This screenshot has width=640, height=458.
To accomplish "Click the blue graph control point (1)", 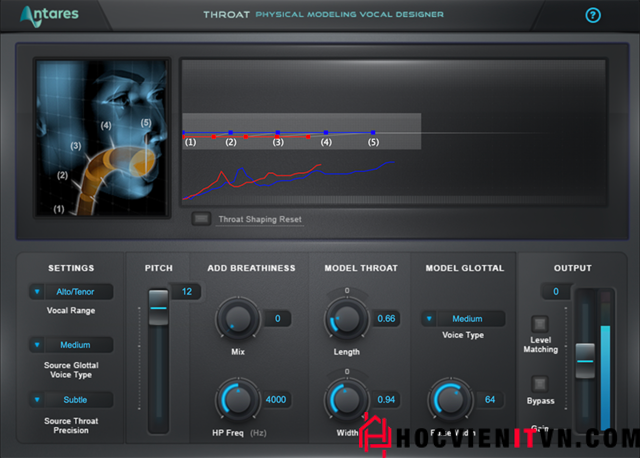I will coord(184,132).
